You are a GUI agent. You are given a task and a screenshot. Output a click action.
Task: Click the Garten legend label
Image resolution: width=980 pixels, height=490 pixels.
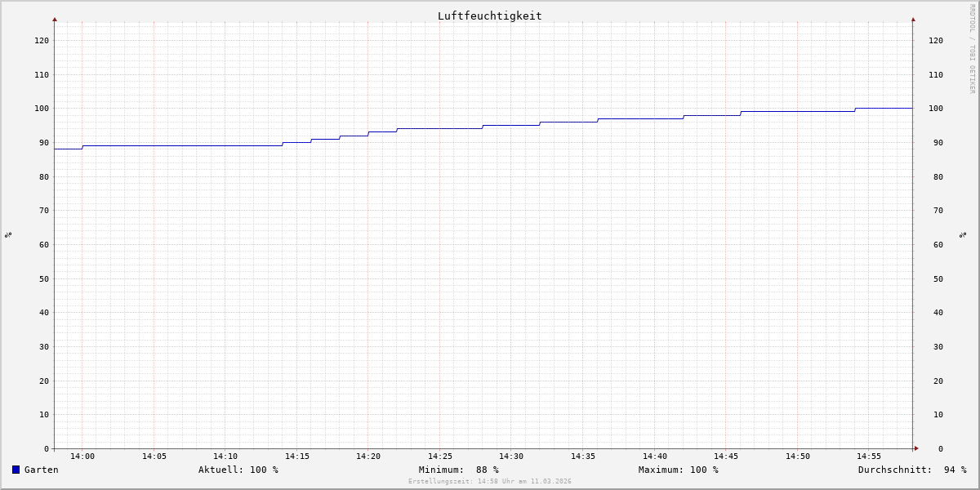point(41,470)
